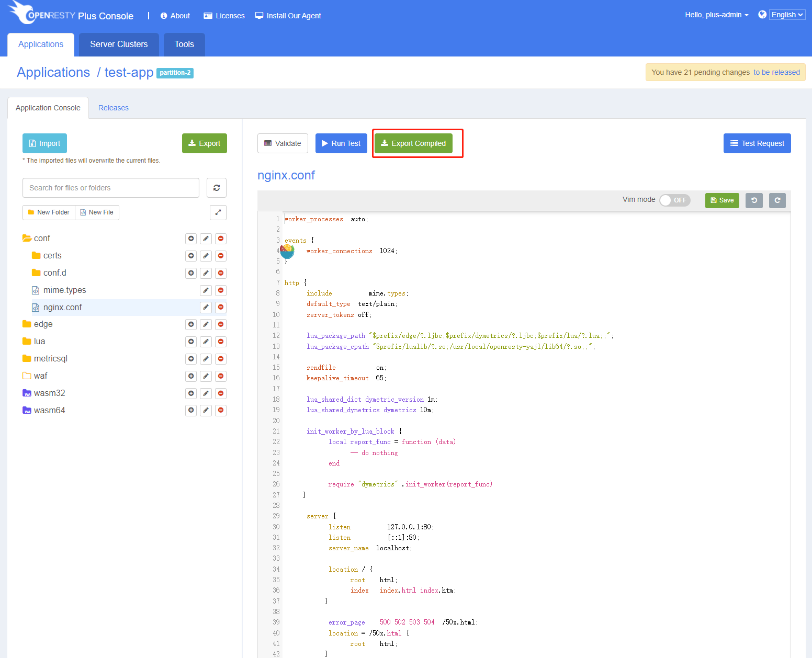The width and height of the screenshot is (812, 658).
Task: Open the test-app breadcrumb link
Action: click(x=129, y=72)
